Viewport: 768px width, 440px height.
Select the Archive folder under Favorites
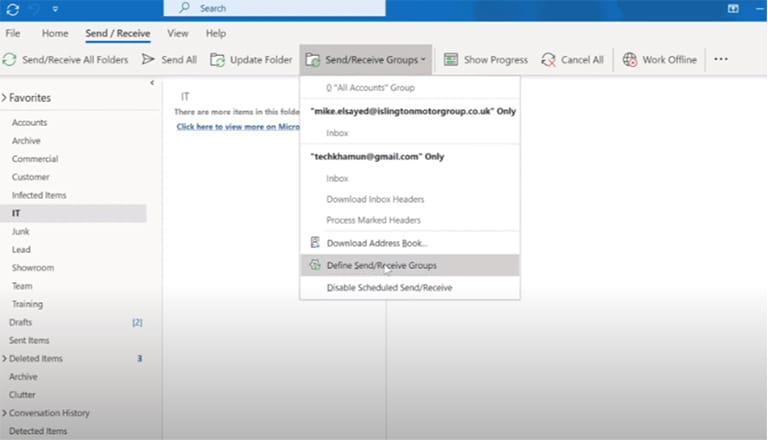(26, 141)
